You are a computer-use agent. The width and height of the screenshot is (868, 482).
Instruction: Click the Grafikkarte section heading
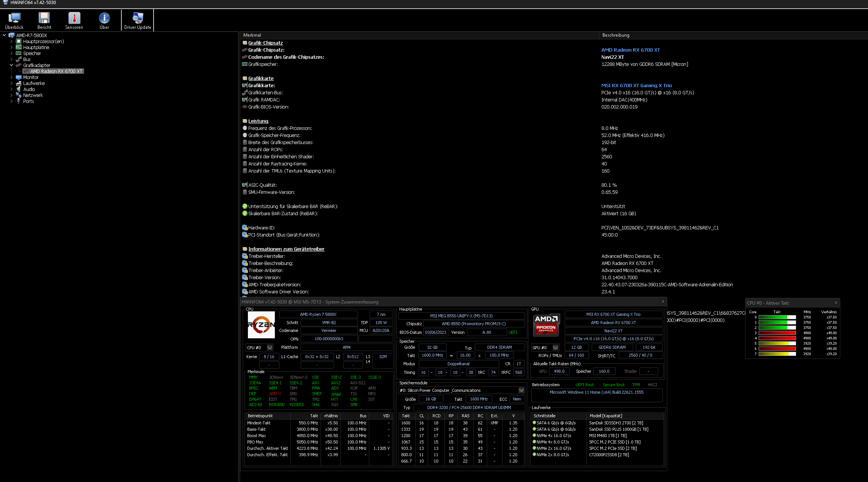[x=261, y=79]
